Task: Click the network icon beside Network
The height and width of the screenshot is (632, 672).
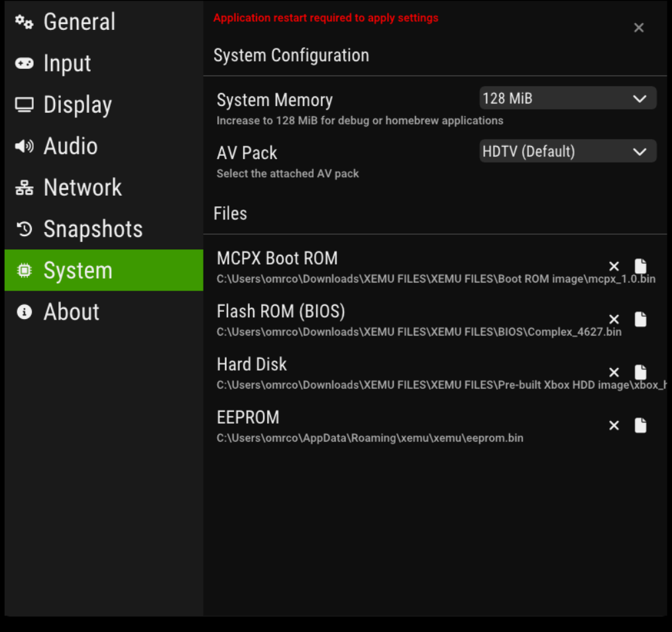Action: pyautogui.click(x=24, y=188)
